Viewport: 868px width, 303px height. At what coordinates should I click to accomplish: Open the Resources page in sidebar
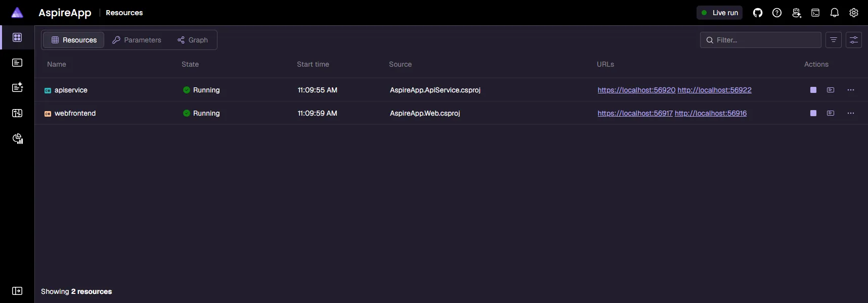17,37
